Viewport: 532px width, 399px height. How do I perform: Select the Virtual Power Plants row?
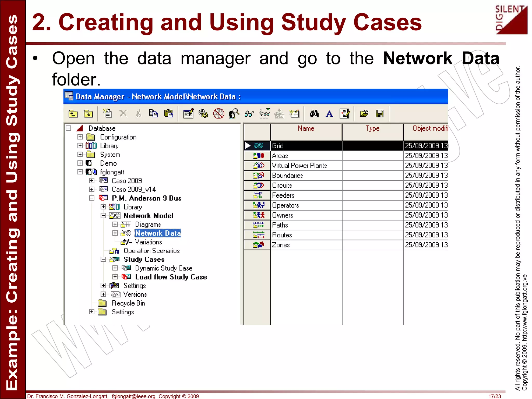coord(300,165)
